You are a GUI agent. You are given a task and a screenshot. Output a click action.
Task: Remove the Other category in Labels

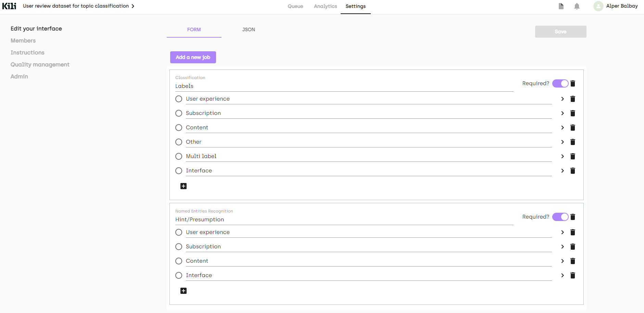pyautogui.click(x=572, y=142)
